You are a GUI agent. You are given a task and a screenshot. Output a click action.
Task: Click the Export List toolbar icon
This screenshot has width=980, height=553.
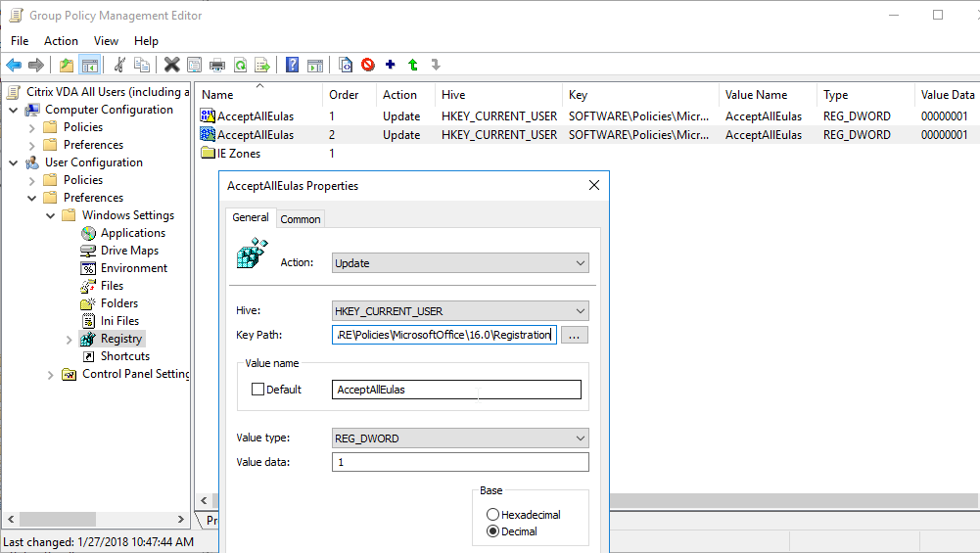click(x=262, y=65)
